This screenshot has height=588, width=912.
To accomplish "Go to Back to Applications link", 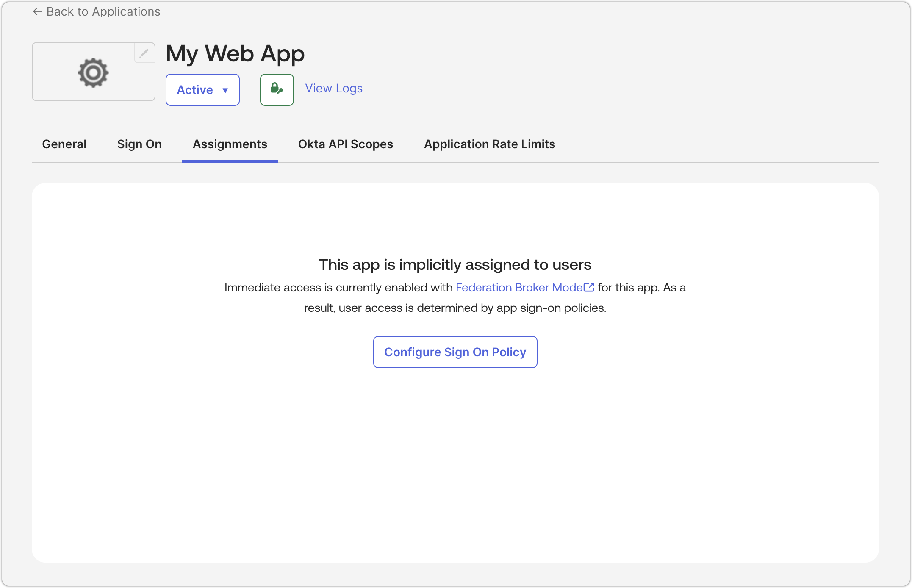I will pyautogui.click(x=103, y=12).
